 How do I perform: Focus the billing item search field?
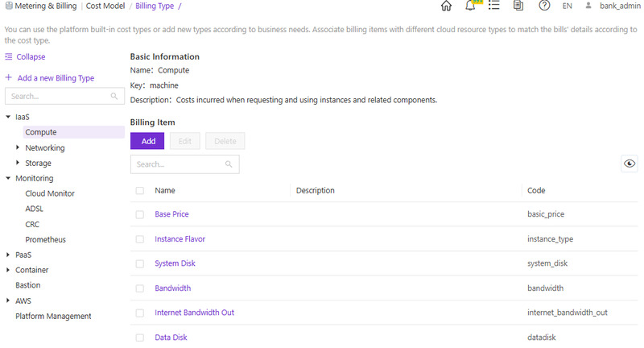tap(185, 164)
